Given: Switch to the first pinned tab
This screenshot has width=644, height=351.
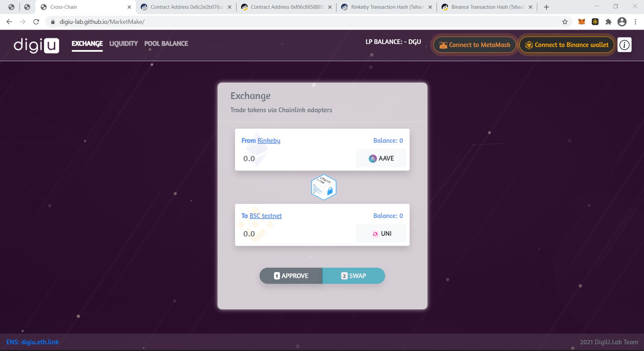Looking at the screenshot, I should point(11,7).
